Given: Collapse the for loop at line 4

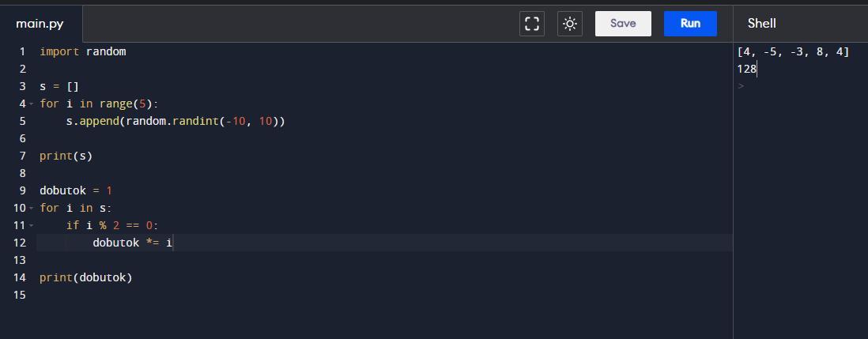Looking at the screenshot, I should click(31, 104).
